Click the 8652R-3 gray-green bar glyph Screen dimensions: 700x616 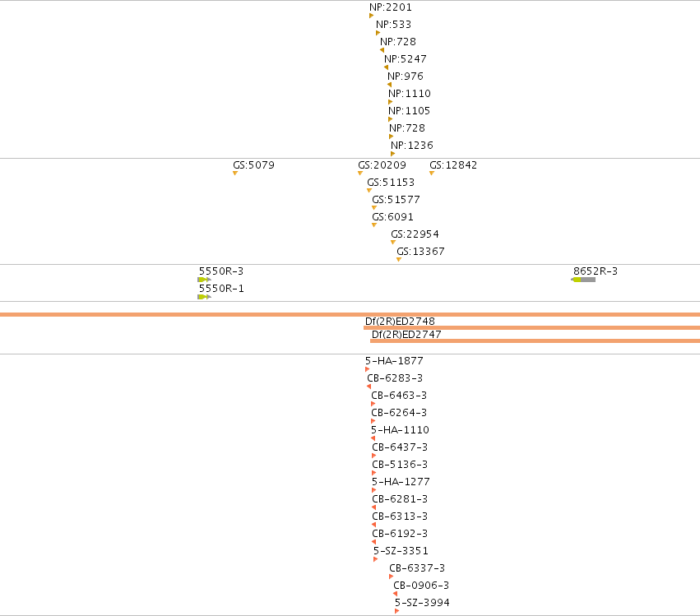[x=583, y=280]
